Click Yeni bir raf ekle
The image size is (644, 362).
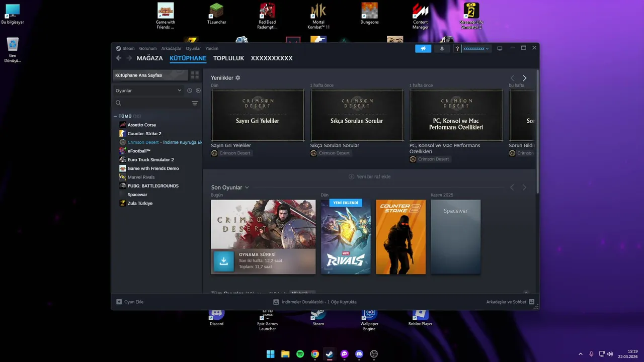pyautogui.click(x=369, y=176)
